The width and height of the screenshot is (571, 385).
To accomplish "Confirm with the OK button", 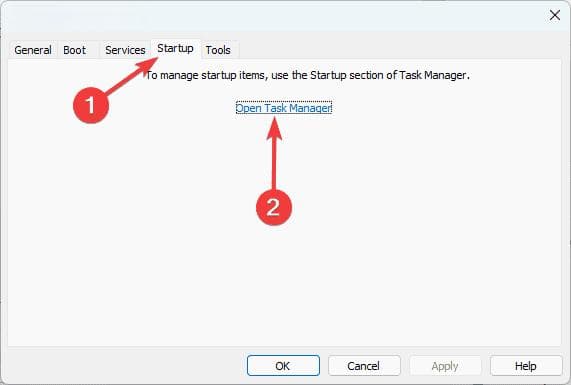I will click(x=283, y=365).
